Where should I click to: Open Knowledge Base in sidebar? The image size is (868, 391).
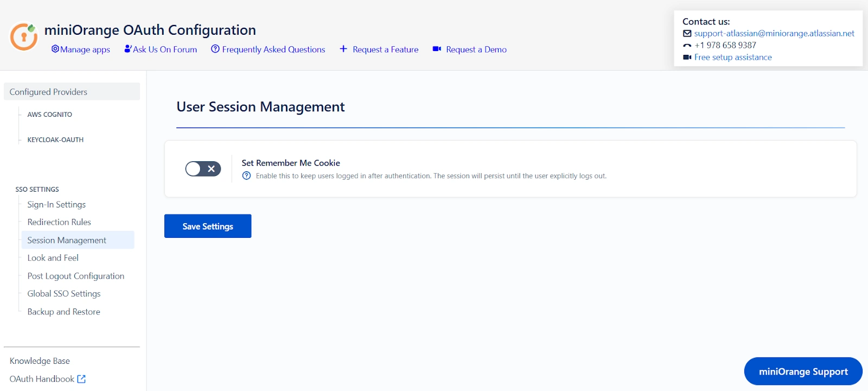pyautogui.click(x=40, y=361)
